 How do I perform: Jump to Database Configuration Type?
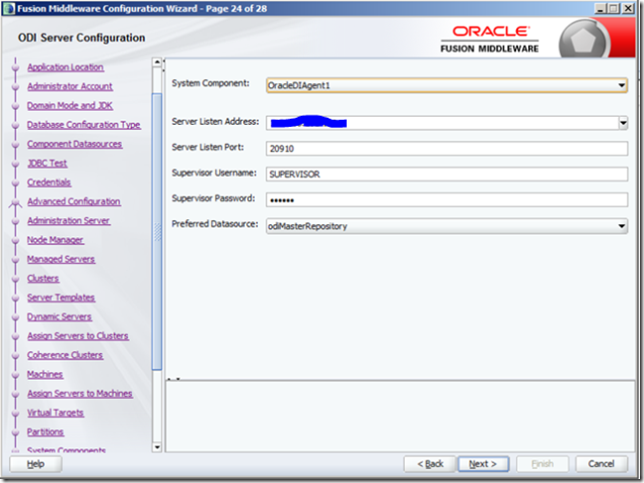point(84,125)
